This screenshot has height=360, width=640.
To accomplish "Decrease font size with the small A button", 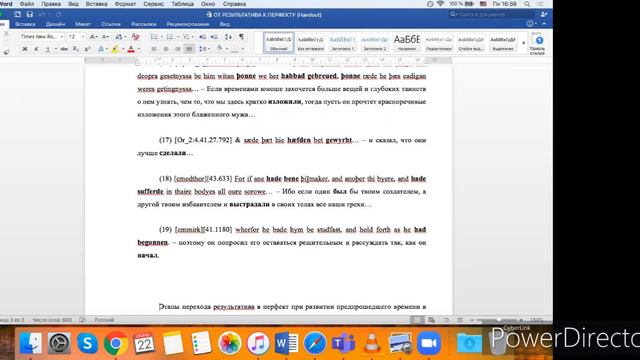I will [105, 37].
